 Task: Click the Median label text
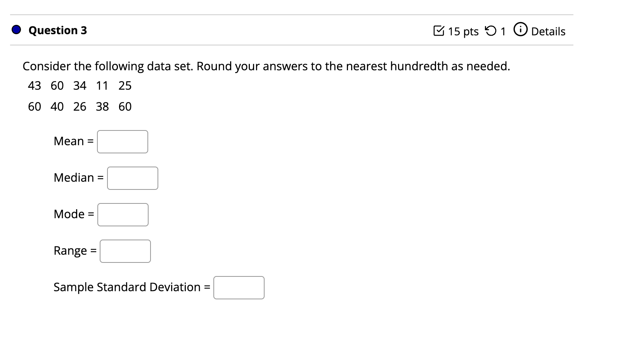point(74,177)
